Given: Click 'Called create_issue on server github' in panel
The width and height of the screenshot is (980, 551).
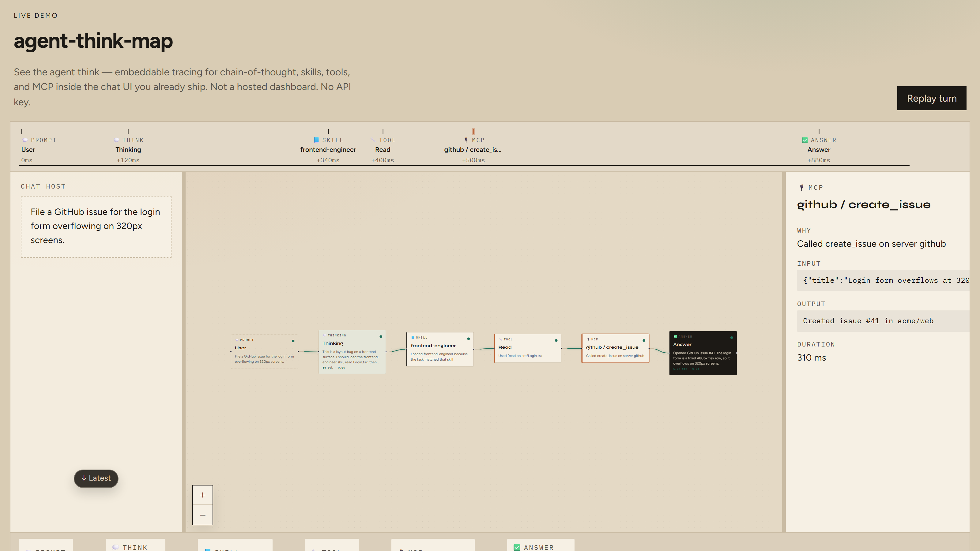Looking at the screenshot, I should coord(871,244).
